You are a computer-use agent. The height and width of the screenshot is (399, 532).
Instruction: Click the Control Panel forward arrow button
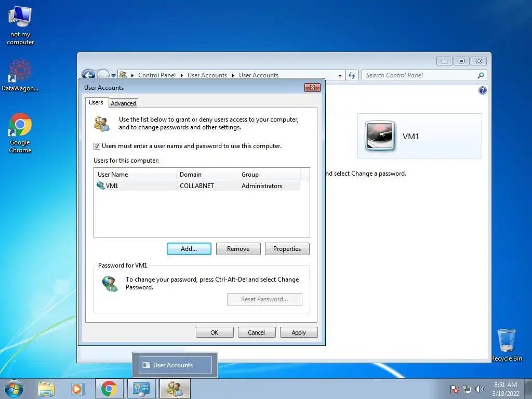point(103,74)
